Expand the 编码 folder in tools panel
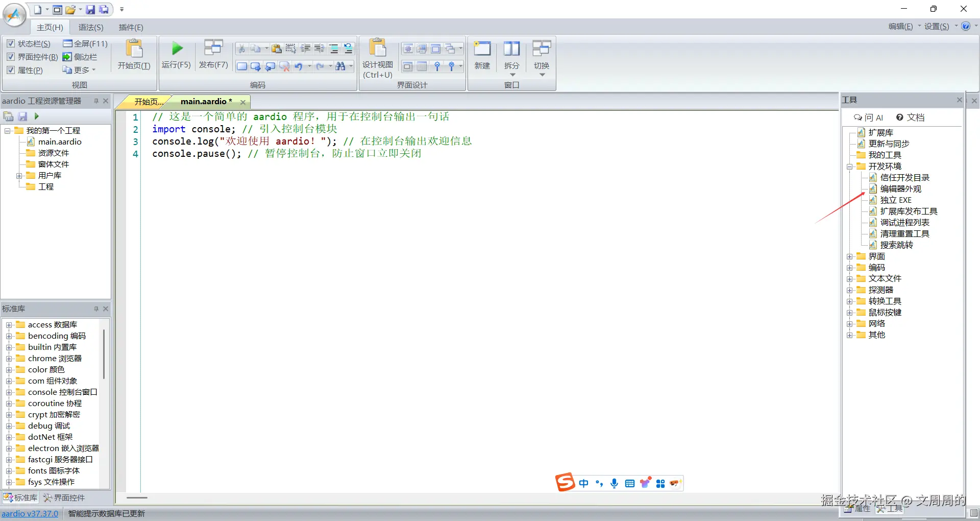This screenshot has width=980, height=521. coord(849,268)
